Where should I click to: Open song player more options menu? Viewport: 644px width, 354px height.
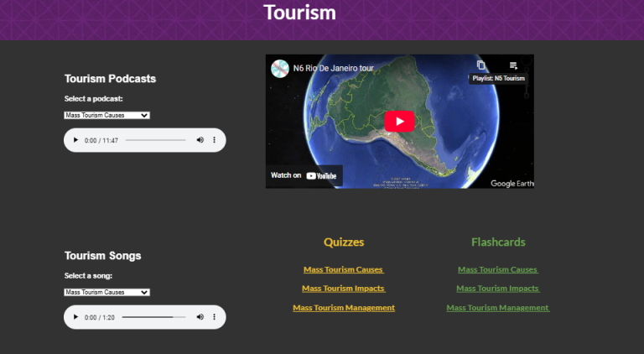[x=214, y=317]
